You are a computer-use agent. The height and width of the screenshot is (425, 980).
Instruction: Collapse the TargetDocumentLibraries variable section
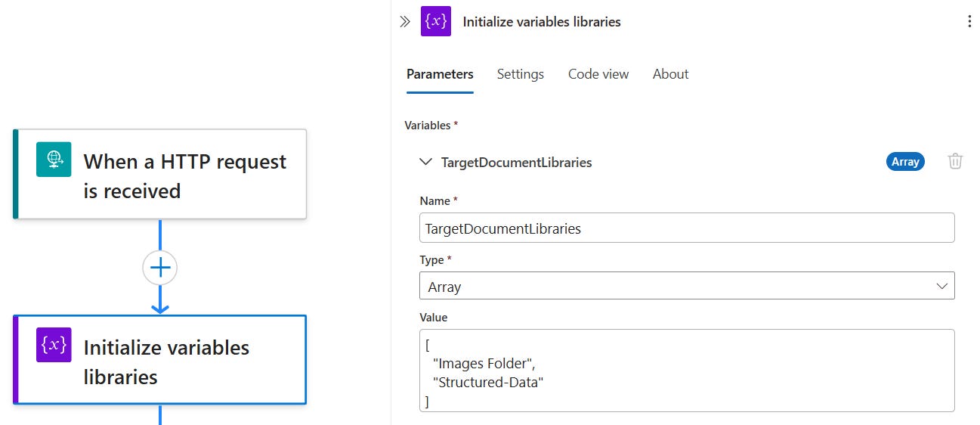point(426,162)
